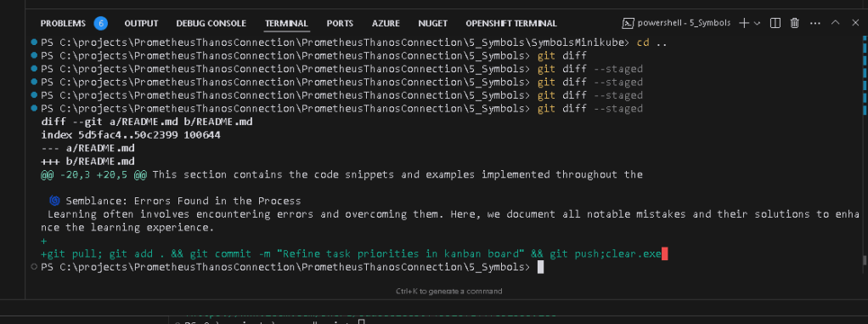This screenshot has width=868, height=324.
Task: Click 'diff --git a/README.md b/README.md' line
Action: [147, 122]
